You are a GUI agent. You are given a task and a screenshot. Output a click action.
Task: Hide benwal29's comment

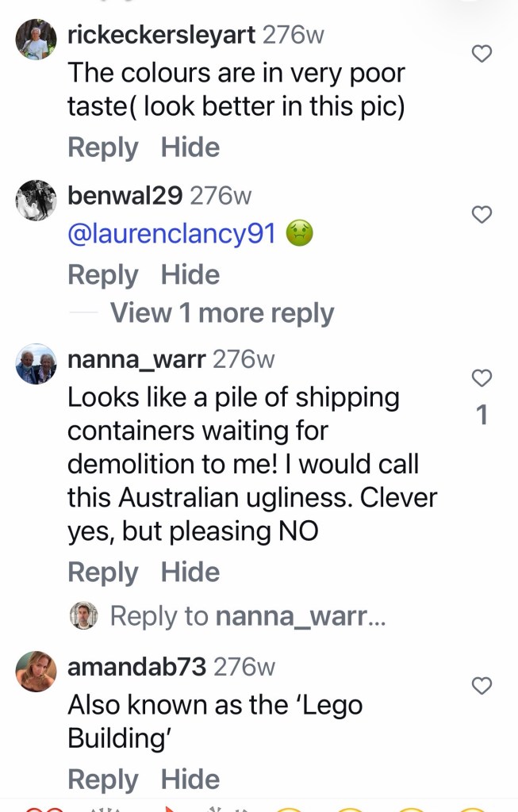click(190, 274)
